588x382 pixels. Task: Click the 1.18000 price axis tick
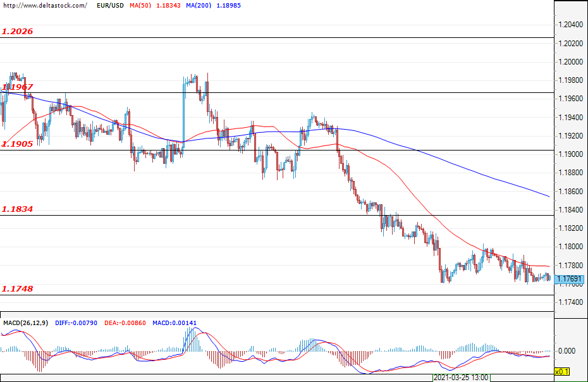tap(570, 247)
